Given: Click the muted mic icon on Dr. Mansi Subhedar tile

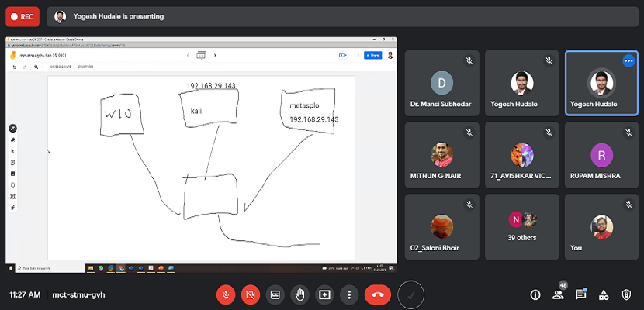Looking at the screenshot, I should click(x=469, y=61).
